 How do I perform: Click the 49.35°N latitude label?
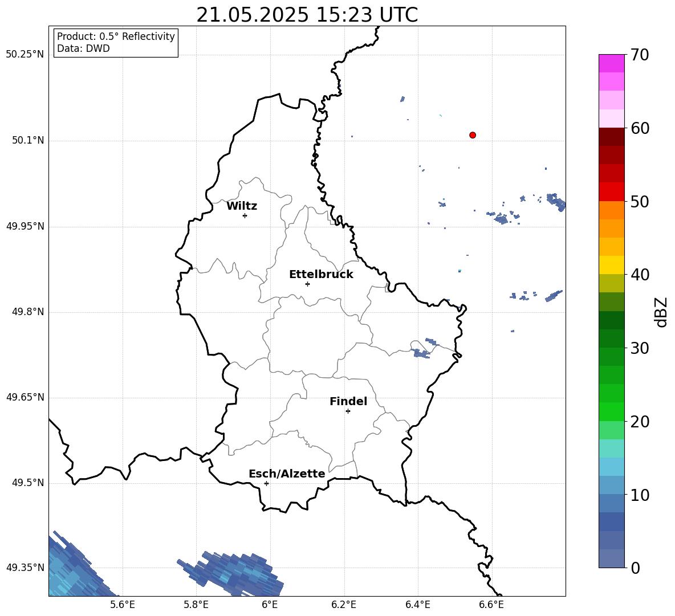point(25,568)
